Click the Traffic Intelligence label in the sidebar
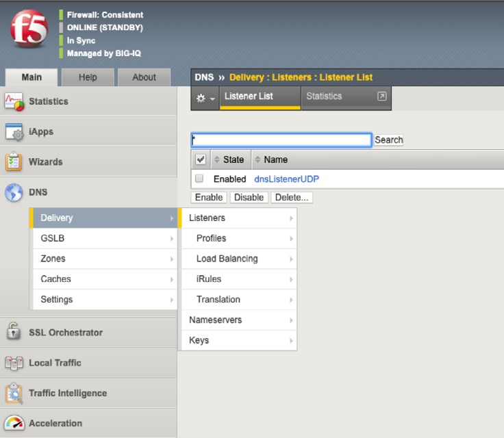This screenshot has width=504, height=438. (x=68, y=393)
